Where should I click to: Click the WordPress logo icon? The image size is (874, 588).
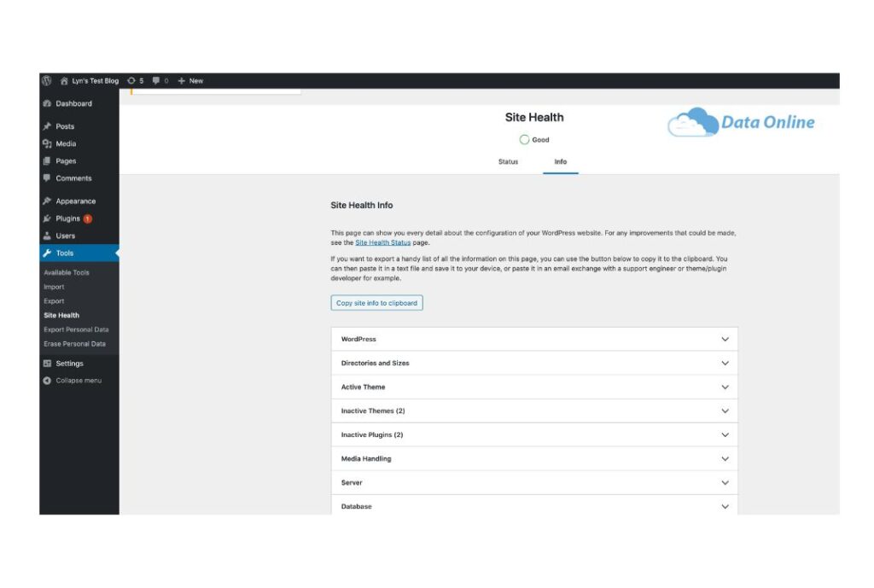(47, 81)
